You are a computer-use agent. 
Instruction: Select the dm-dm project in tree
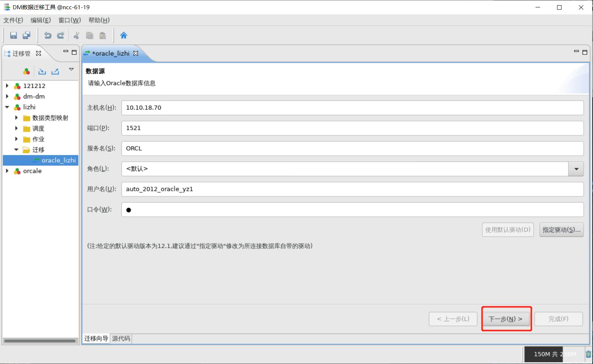point(34,97)
